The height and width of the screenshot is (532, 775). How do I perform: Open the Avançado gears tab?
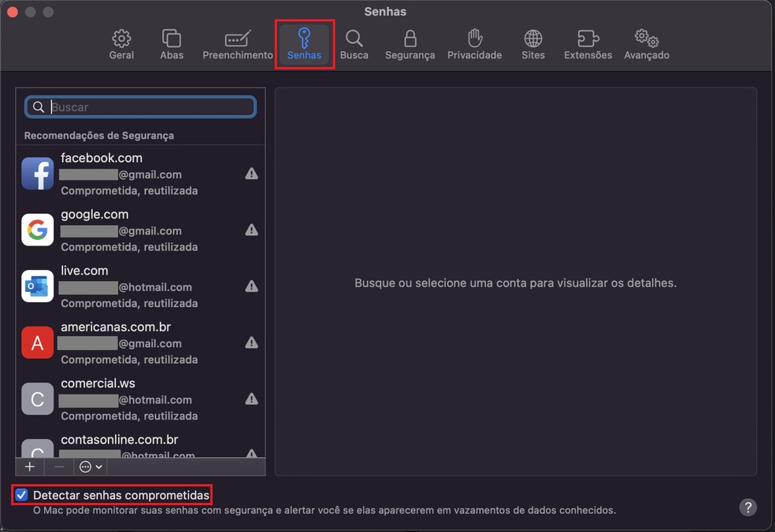[647, 44]
